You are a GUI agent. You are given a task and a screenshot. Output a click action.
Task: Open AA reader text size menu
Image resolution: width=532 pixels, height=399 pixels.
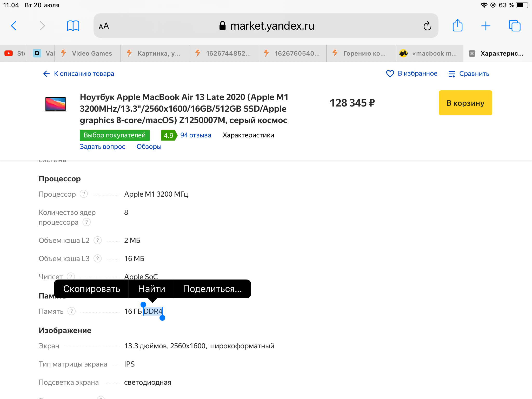click(x=104, y=26)
